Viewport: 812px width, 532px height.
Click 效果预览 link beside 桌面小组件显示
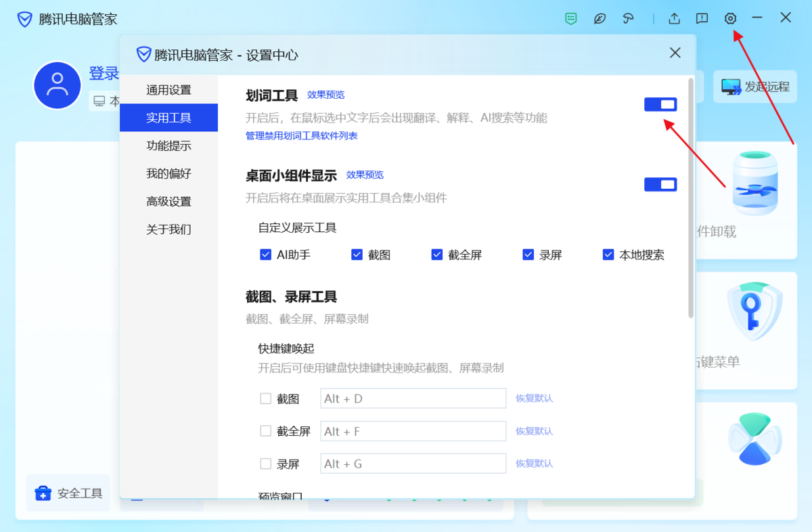click(x=365, y=175)
